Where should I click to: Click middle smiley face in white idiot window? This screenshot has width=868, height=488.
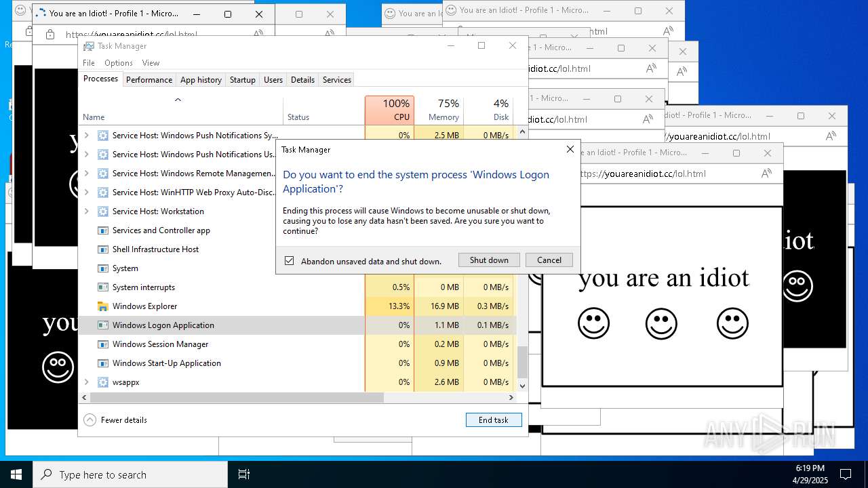point(661,323)
